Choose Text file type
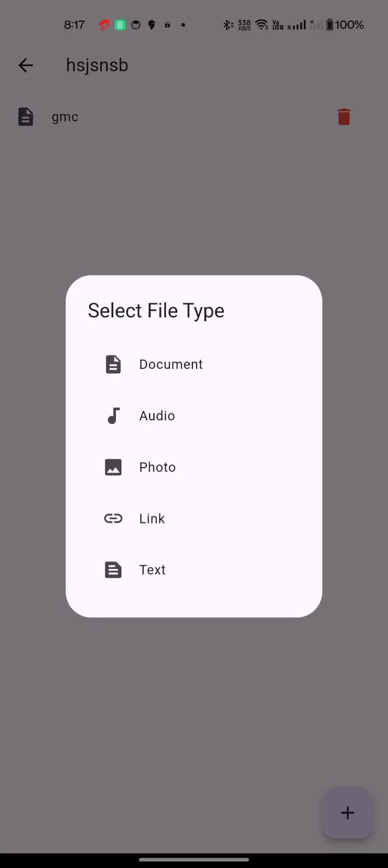This screenshot has height=868, width=388. 194,570
